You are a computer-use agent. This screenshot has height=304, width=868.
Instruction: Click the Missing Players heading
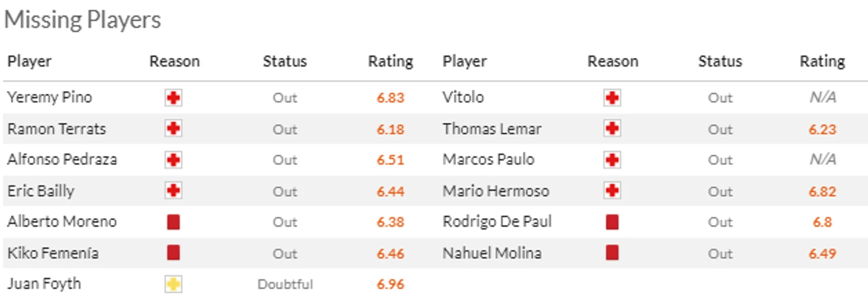click(83, 20)
